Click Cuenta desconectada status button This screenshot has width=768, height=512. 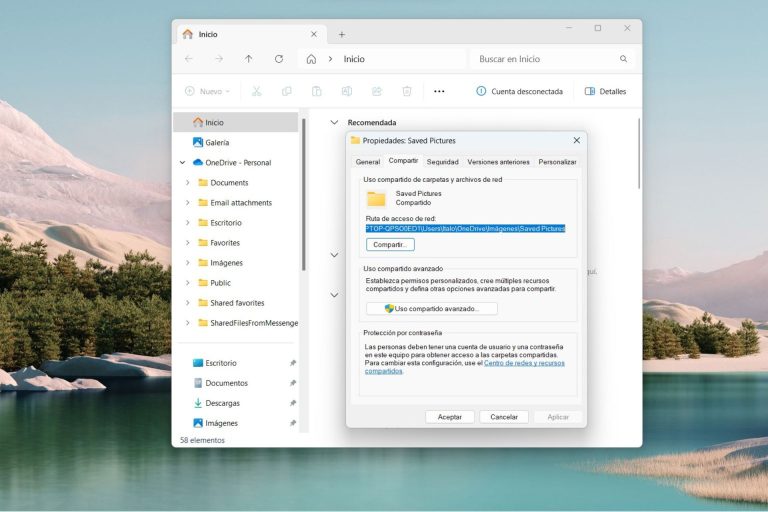pos(520,91)
